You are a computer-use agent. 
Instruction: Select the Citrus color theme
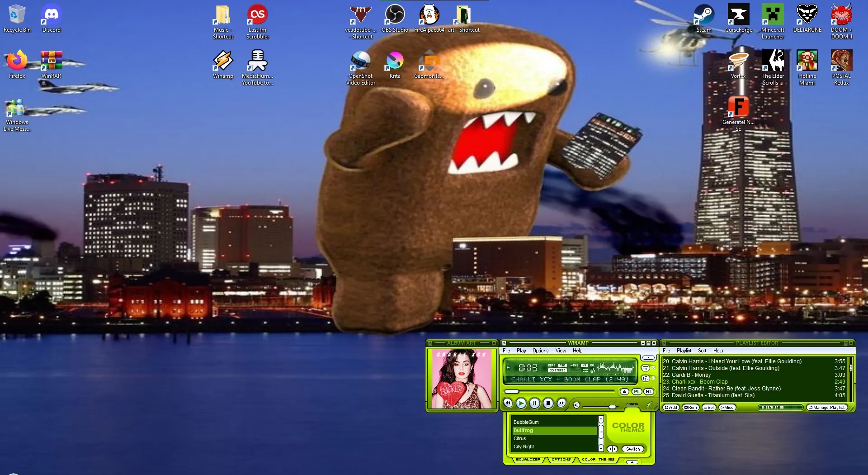click(x=555, y=438)
